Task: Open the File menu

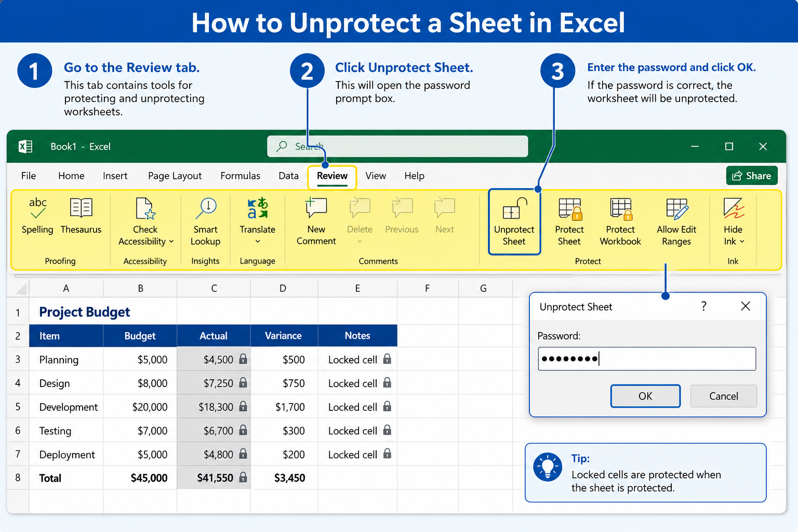Action: [x=29, y=176]
